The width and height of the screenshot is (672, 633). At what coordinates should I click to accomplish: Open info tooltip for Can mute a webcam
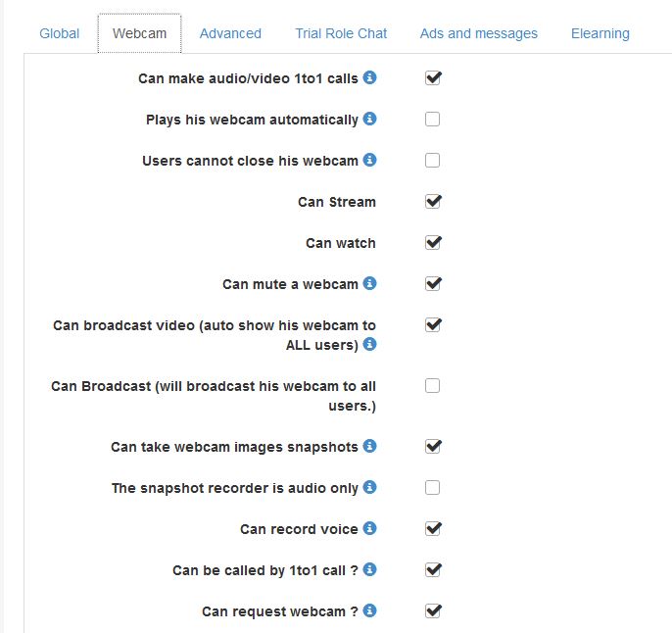click(369, 283)
